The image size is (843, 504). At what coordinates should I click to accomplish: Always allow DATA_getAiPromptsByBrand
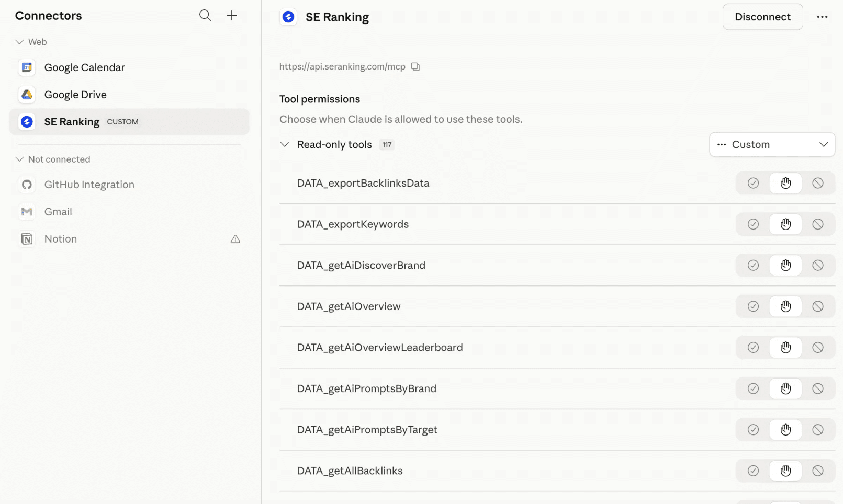[x=753, y=388]
